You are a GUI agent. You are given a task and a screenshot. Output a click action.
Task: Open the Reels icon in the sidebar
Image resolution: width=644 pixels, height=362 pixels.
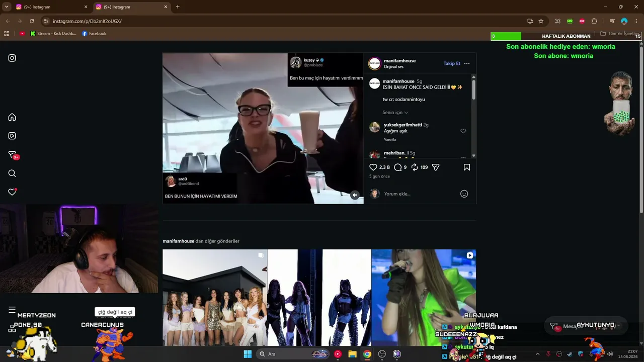pos(12,136)
